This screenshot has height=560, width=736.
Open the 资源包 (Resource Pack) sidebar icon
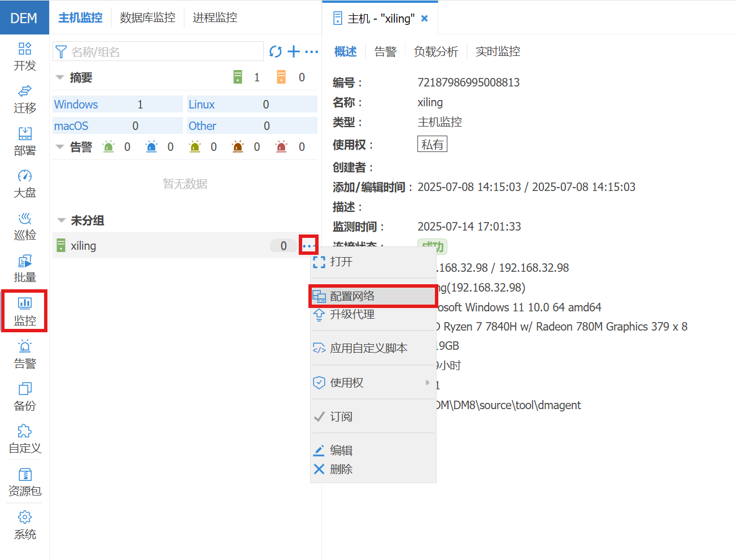coord(24,482)
